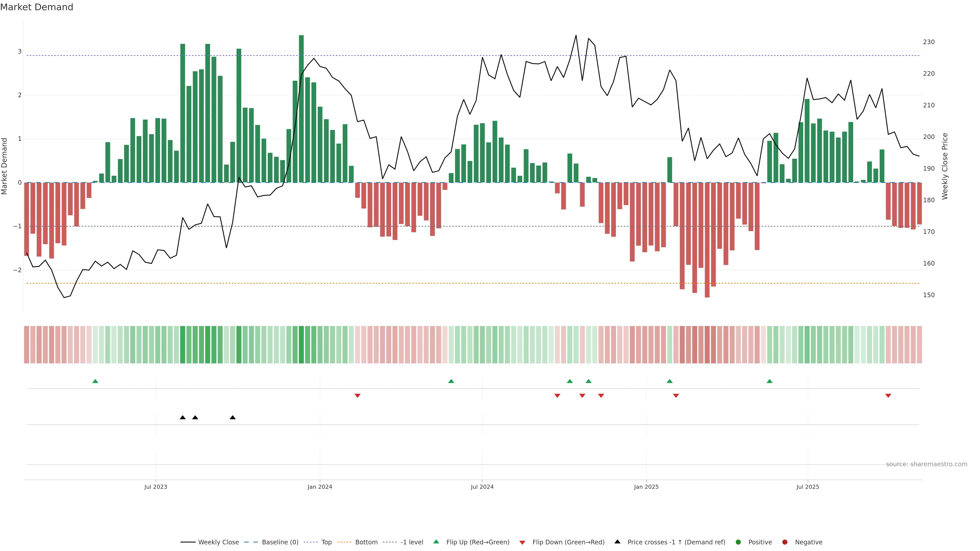Click the darkest green heatmap cell
The width and height of the screenshot is (980, 551).
(x=301, y=345)
